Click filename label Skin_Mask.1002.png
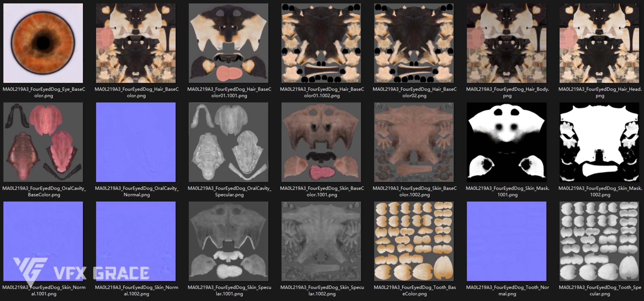This screenshot has width=644, height=301. 600,191
